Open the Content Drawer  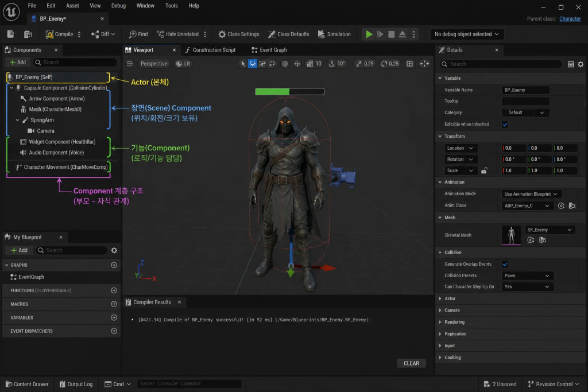[x=27, y=384]
